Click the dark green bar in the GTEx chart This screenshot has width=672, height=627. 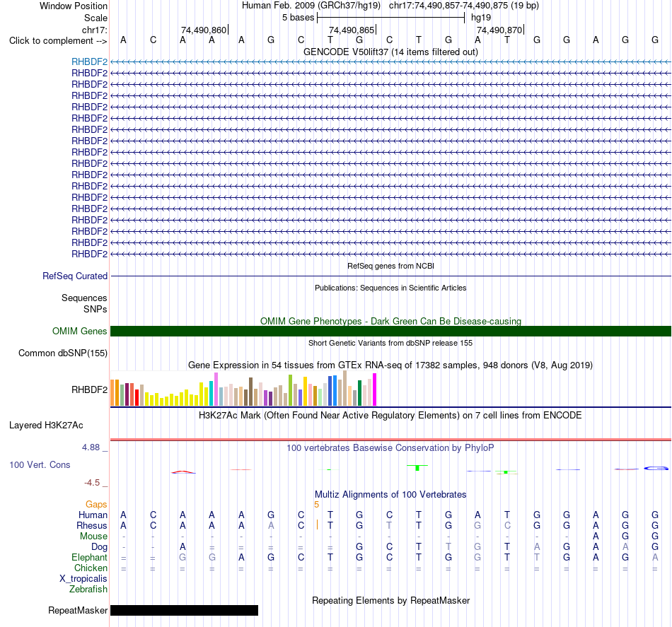[x=359, y=393]
